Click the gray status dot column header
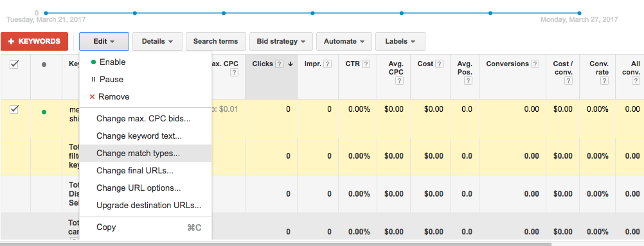Viewport: 644px width, 246px height. coord(44,64)
